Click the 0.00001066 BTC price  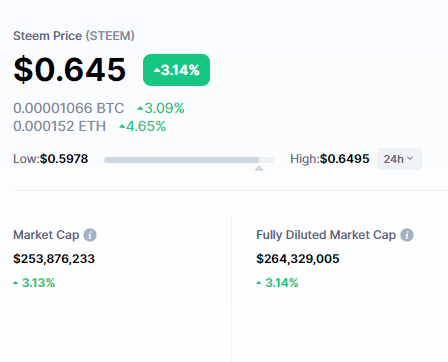point(69,108)
